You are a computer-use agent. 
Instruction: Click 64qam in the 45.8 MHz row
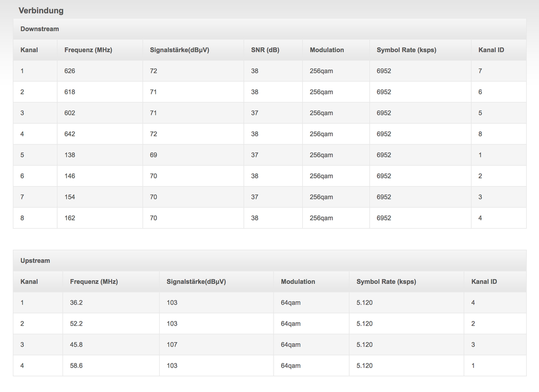[x=291, y=344]
